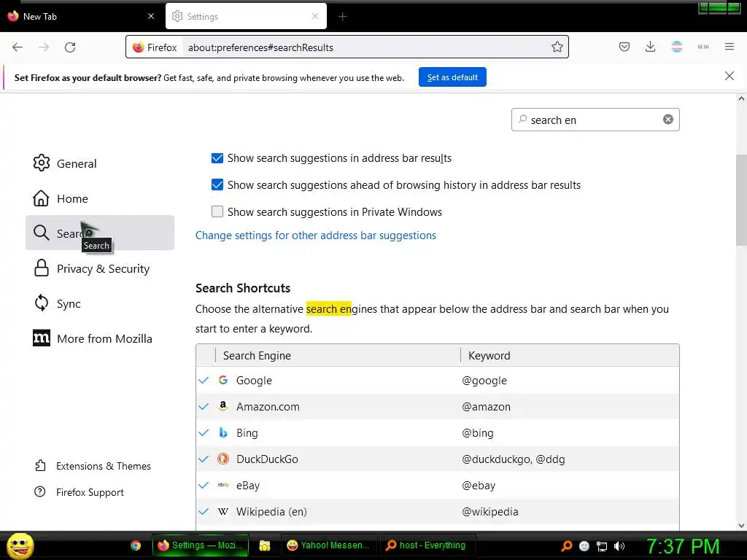Image resolution: width=747 pixels, height=560 pixels.
Task: Open the Firefox account avatar menu
Action: tap(676, 47)
